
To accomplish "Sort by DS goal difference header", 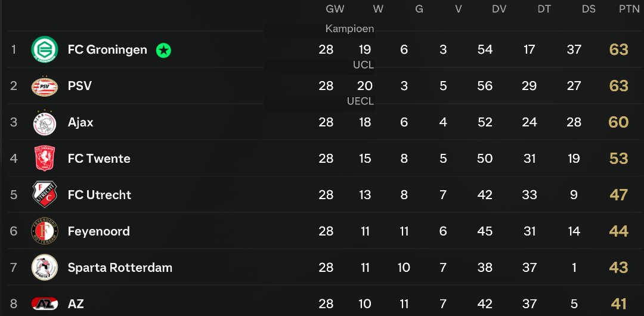I will [x=589, y=9].
